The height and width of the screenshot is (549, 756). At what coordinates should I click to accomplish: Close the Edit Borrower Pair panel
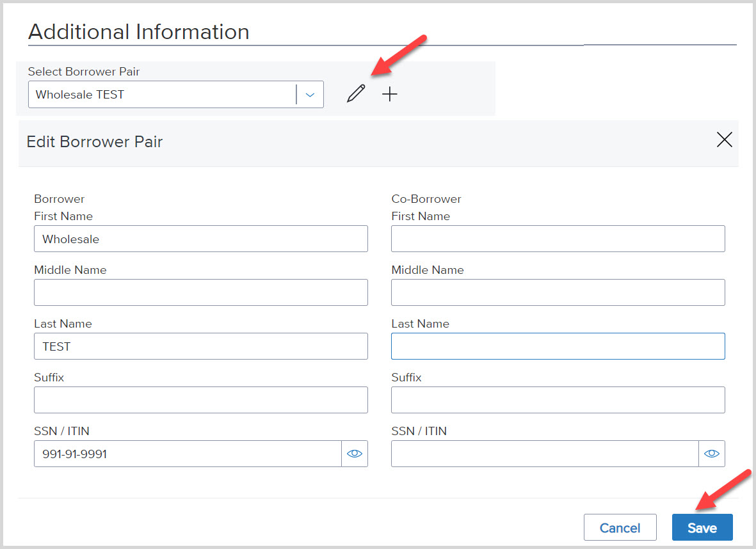point(724,140)
